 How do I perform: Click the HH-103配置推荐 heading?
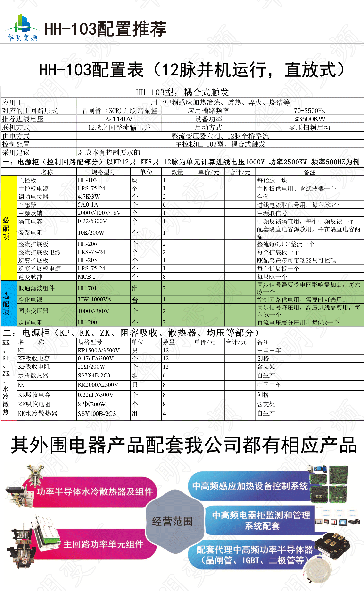click(x=105, y=29)
